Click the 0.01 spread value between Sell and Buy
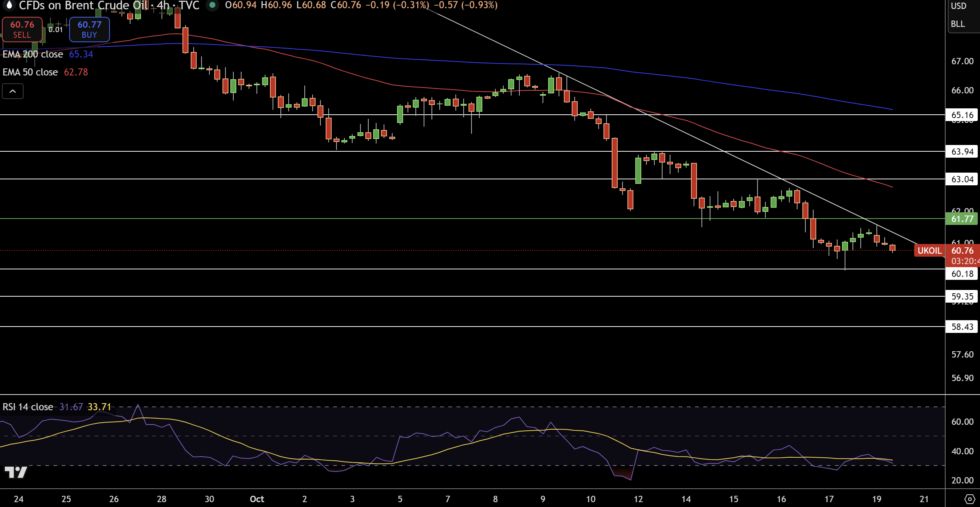The height and width of the screenshot is (507, 980). pyautogui.click(x=56, y=30)
